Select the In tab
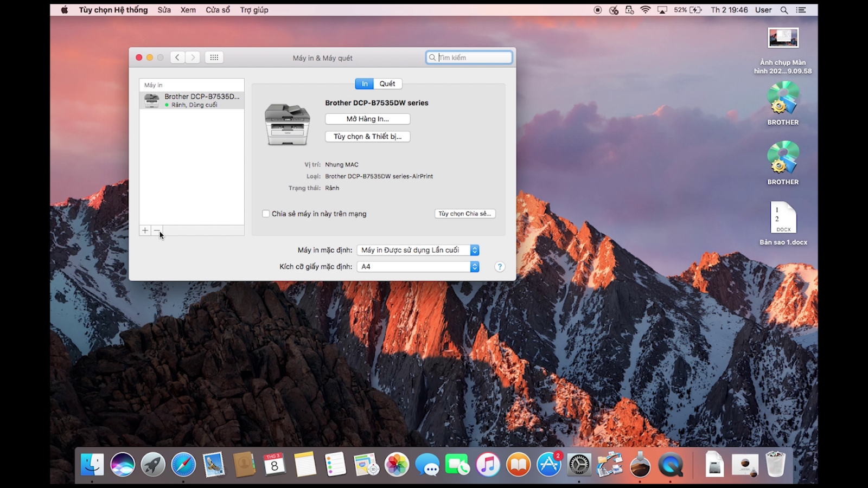 (364, 84)
